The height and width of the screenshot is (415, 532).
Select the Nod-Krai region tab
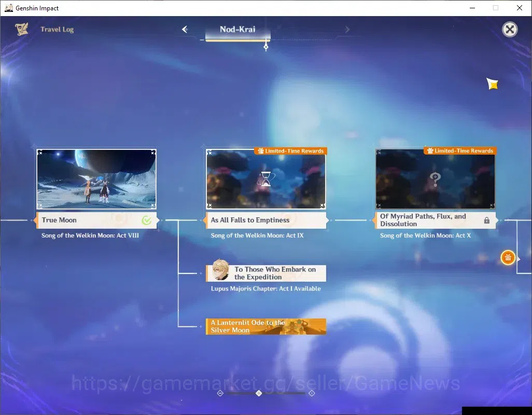[237, 31]
